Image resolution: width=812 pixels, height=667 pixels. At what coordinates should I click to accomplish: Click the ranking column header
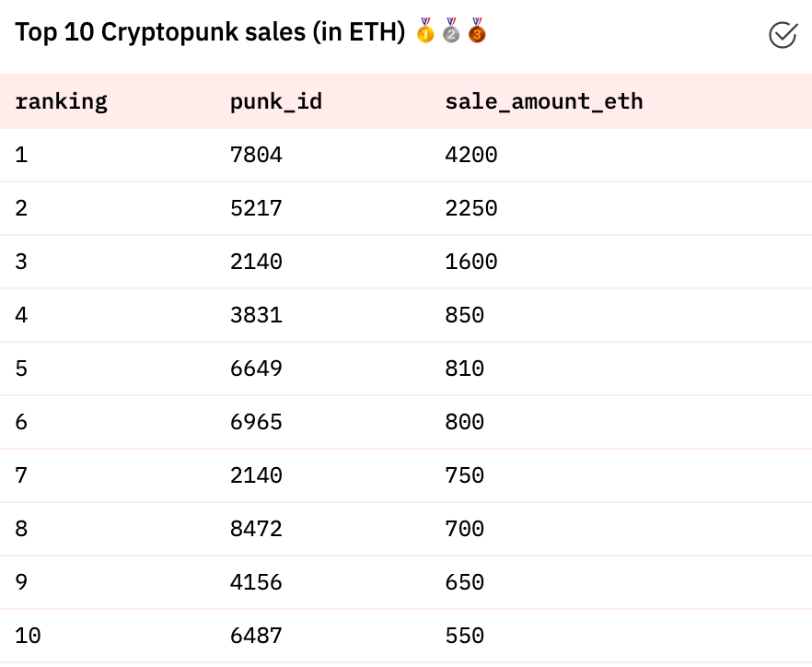tap(61, 101)
